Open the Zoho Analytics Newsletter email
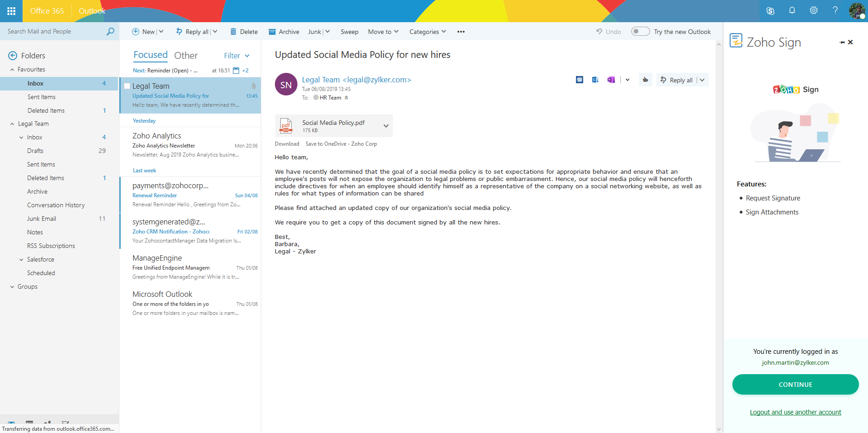Screen dimensions: 868x433 [x=190, y=145]
